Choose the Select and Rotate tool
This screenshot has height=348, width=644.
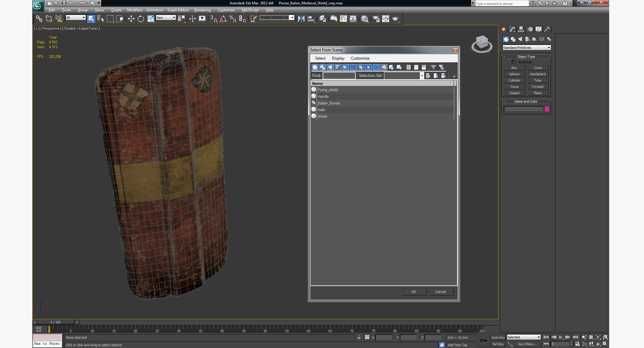click(x=141, y=19)
